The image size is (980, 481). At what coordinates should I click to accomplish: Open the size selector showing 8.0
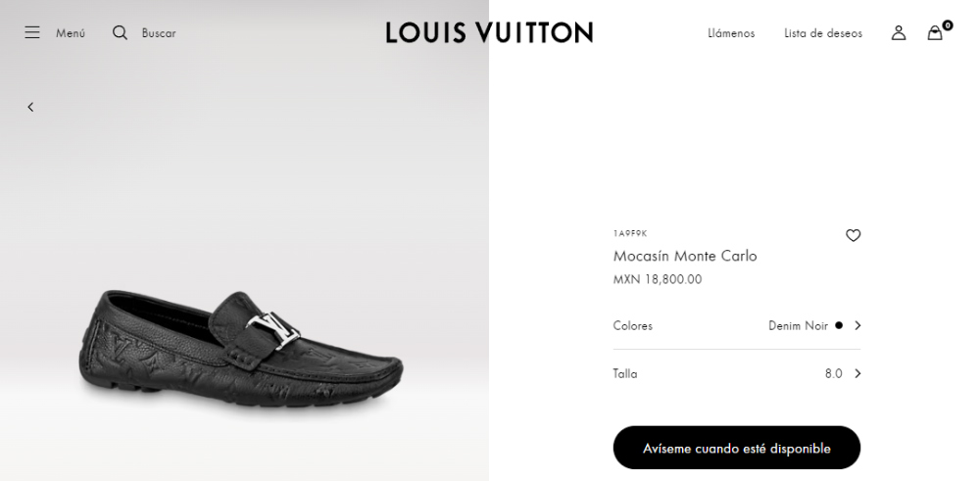(833, 373)
